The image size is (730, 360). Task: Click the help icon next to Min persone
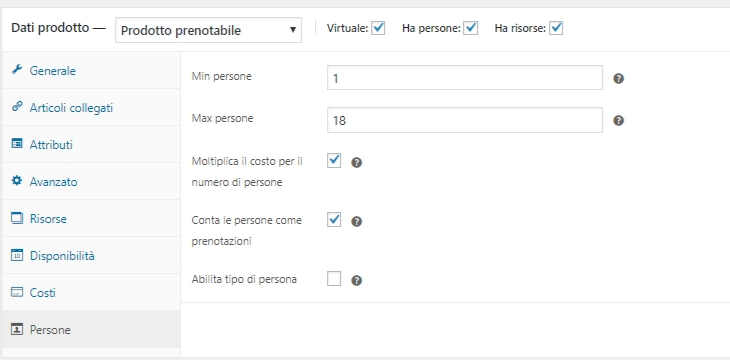[x=618, y=78]
